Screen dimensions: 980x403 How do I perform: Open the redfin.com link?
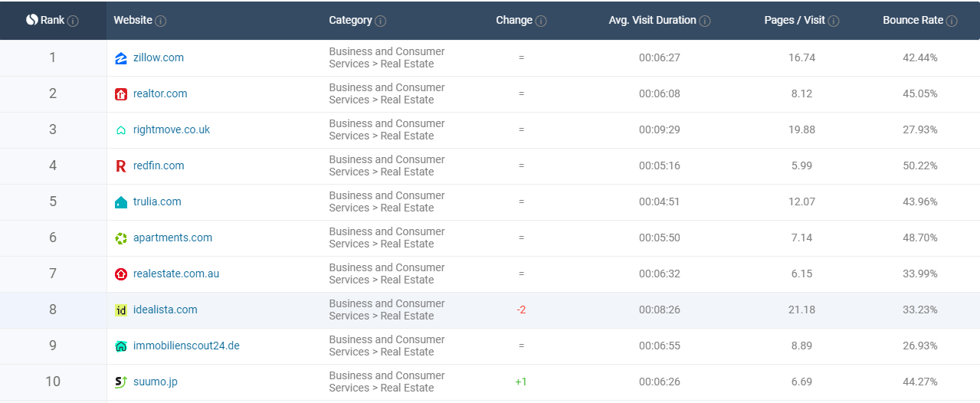159,165
